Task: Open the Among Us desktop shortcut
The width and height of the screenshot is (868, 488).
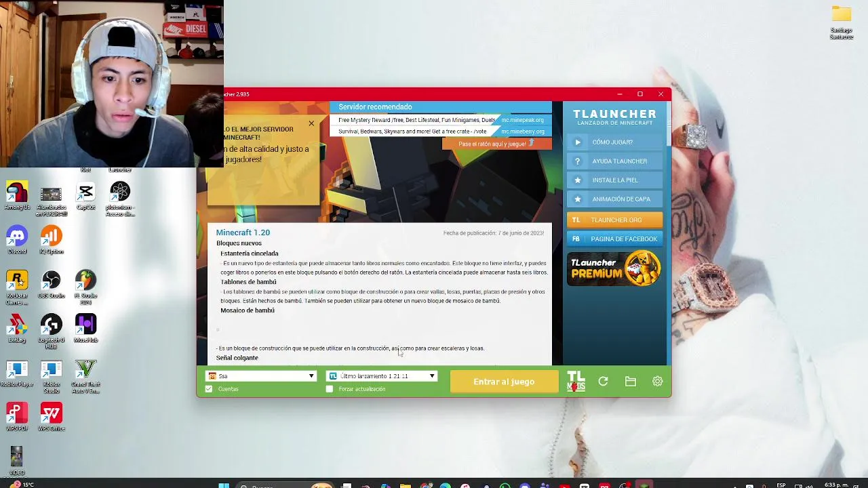Action: pyautogui.click(x=17, y=196)
